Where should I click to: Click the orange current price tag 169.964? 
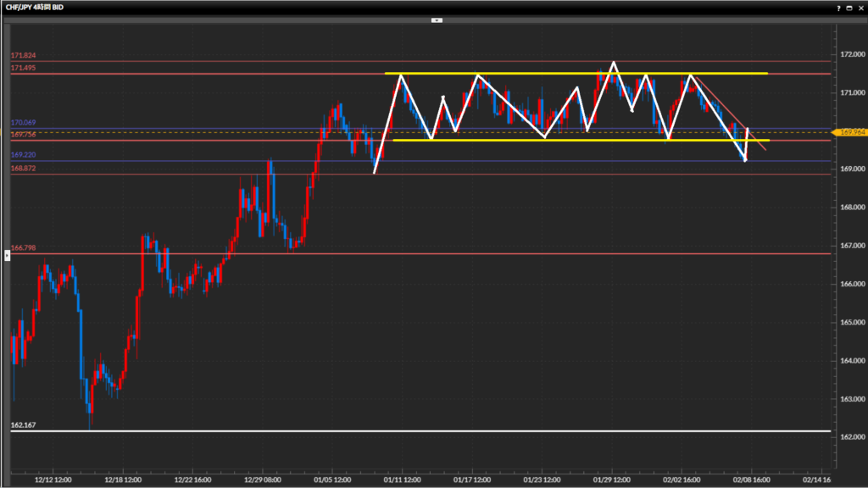click(x=850, y=132)
